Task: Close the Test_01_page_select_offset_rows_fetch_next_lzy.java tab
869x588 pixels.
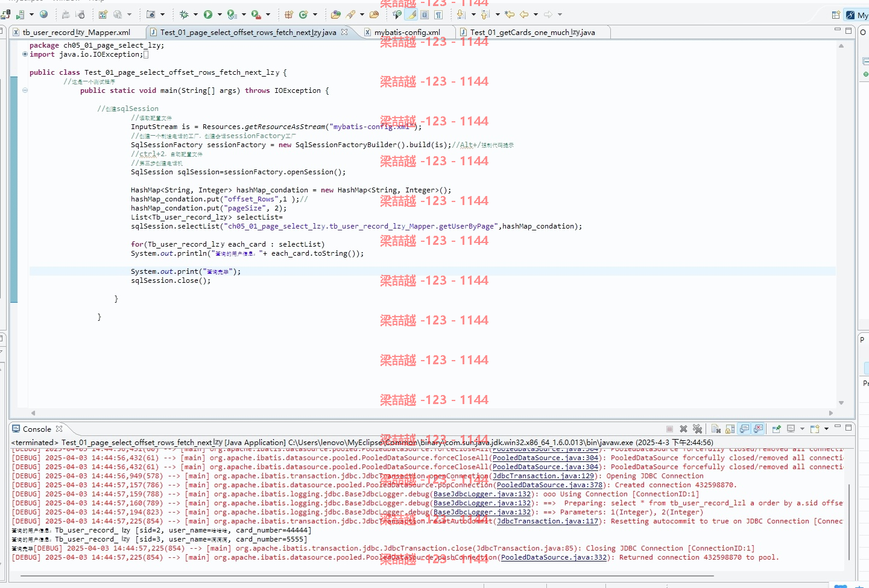Action: pyautogui.click(x=344, y=32)
